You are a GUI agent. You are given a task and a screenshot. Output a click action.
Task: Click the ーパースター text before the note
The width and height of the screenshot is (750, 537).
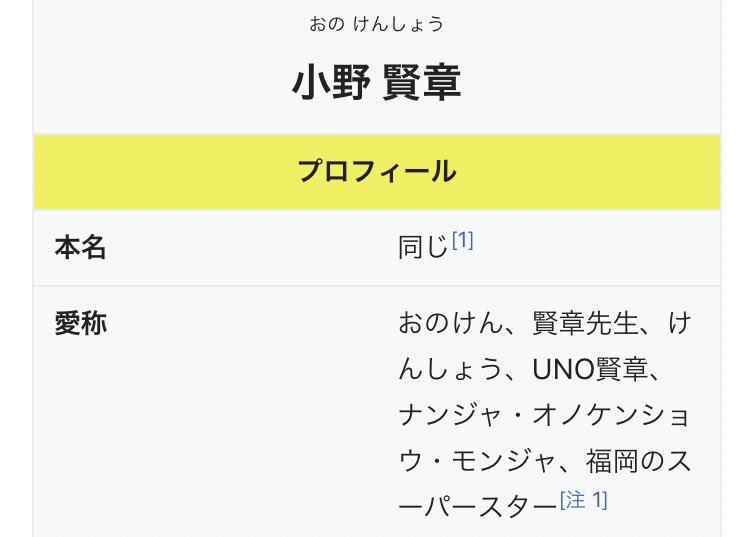478,504
